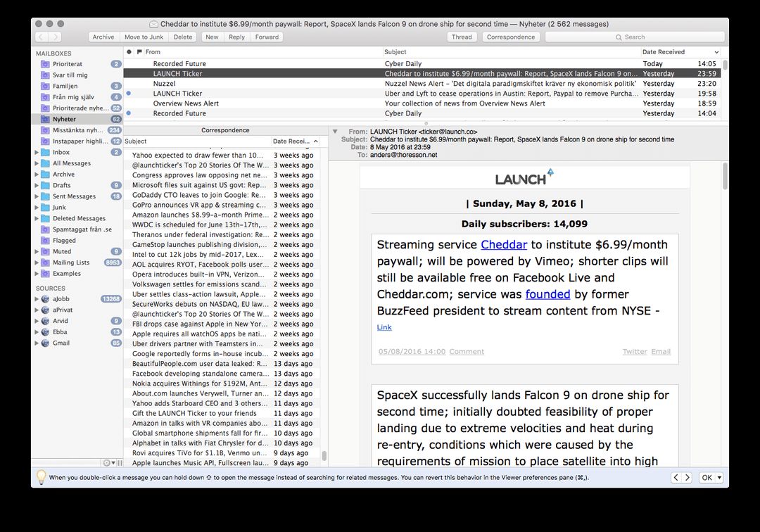Click the Nyheter smart mailbox icon
The image size is (760, 532).
45,120
